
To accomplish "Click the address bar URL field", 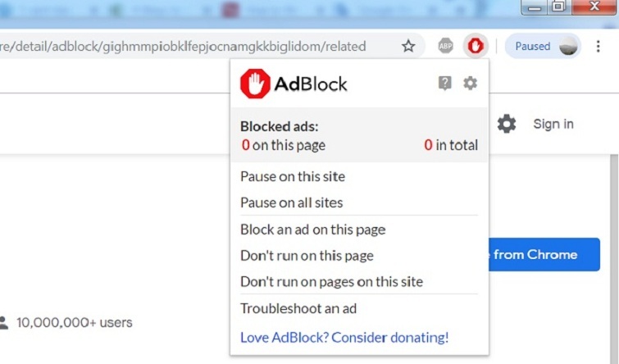I will click(x=189, y=46).
